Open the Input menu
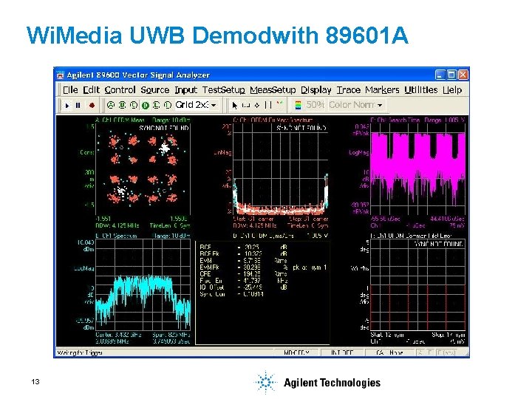Image resolution: width=532 pixels, height=399 pixels. pos(185,90)
